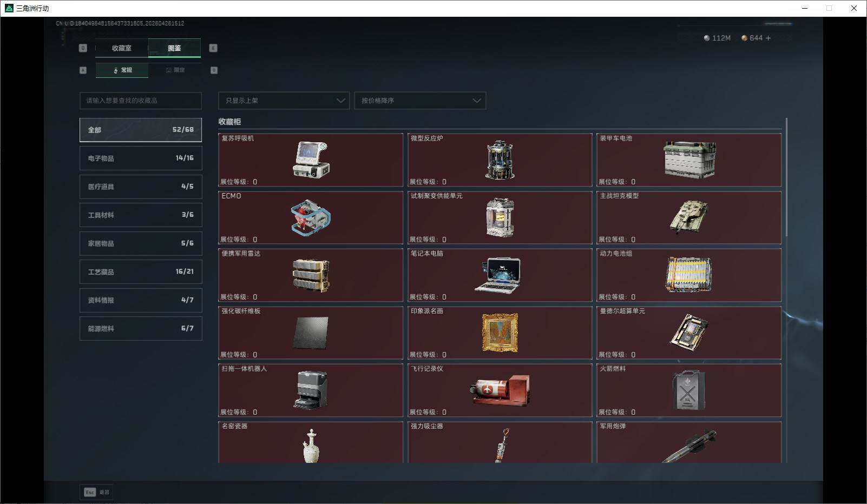The image size is (867, 504).
Task: Click the 火箭燃料 fuel canister icon
Action: coord(688,390)
